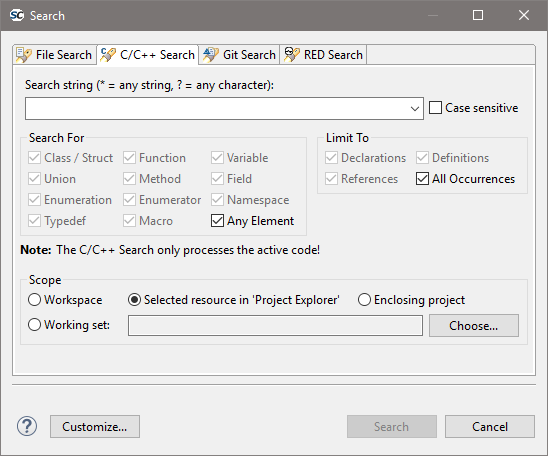Select the Workspace scope radio button

coord(34,300)
